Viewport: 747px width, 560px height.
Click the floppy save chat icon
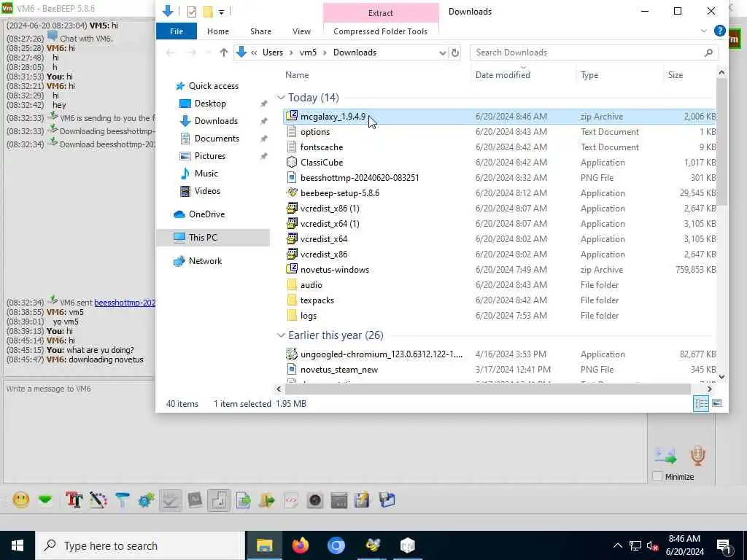click(387, 500)
